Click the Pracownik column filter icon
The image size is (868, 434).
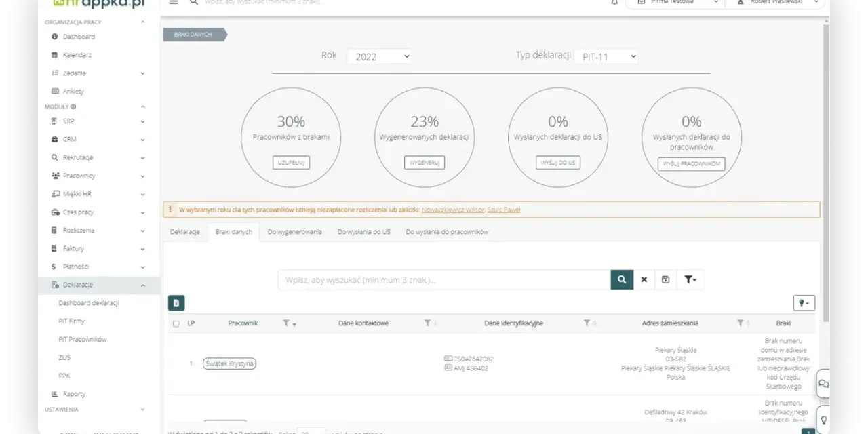285,323
